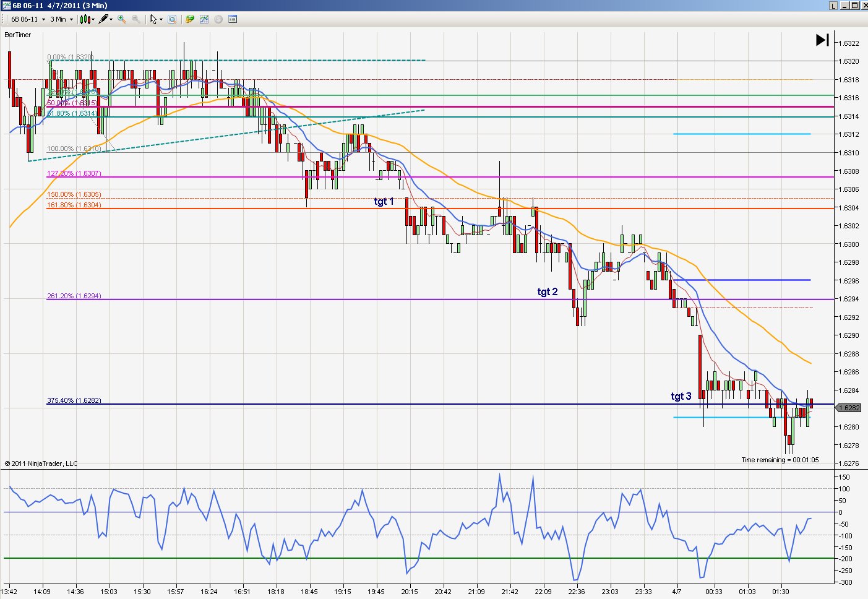The height and width of the screenshot is (599, 868).
Task: Select the 261.20% (1.6294) Fibonacci label
Action: coord(74,296)
